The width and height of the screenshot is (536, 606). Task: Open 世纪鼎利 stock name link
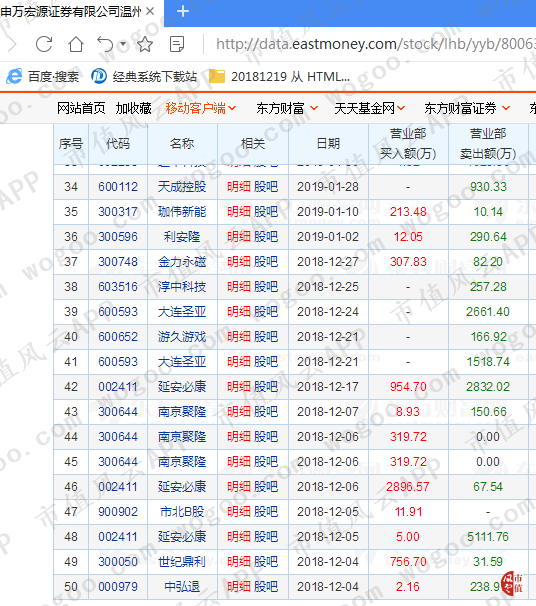(182, 562)
